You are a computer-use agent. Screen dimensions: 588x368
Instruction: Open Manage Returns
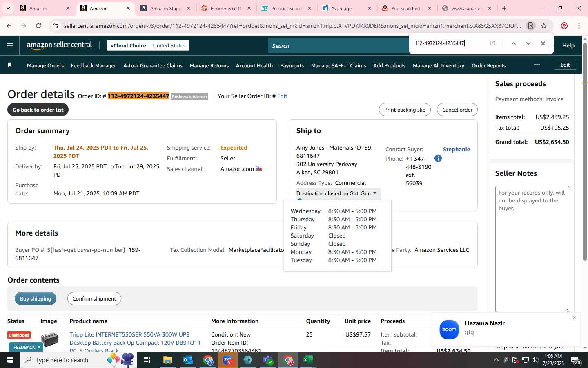click(209, 65)
